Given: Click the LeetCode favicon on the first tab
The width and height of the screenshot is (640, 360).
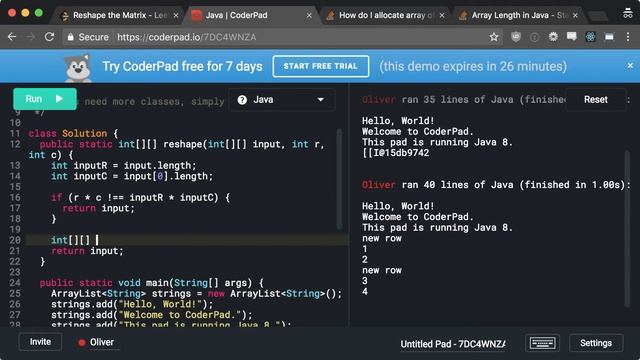Looking at the screenshot, I should click(64, 16).
